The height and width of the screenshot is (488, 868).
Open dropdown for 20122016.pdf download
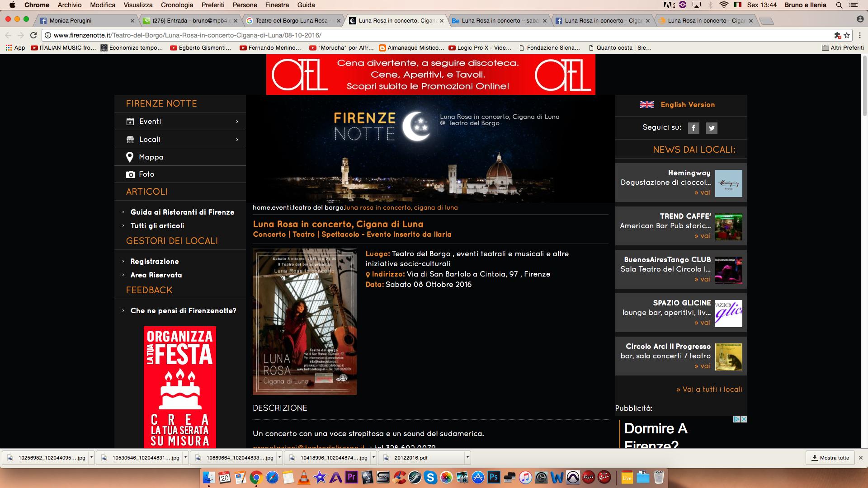tap(467, 458)
